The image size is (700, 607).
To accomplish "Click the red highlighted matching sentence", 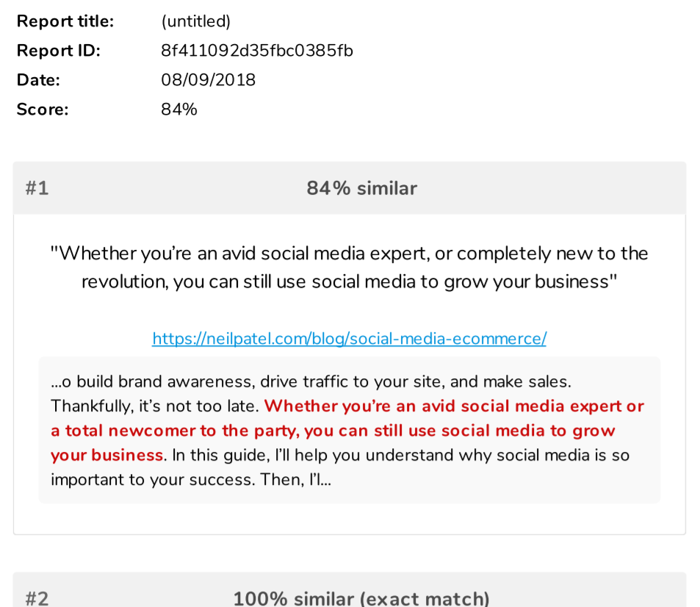I will 347,431.
